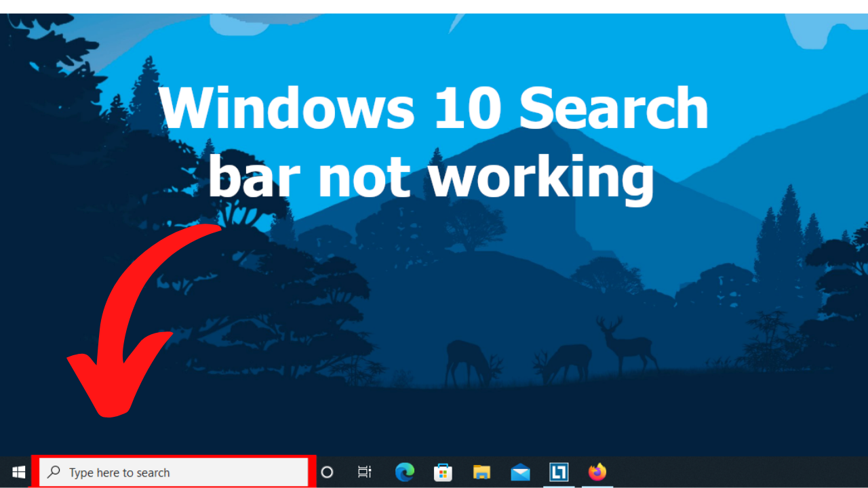
Task: Open the Windows Start menu
Action: point(18,472)
